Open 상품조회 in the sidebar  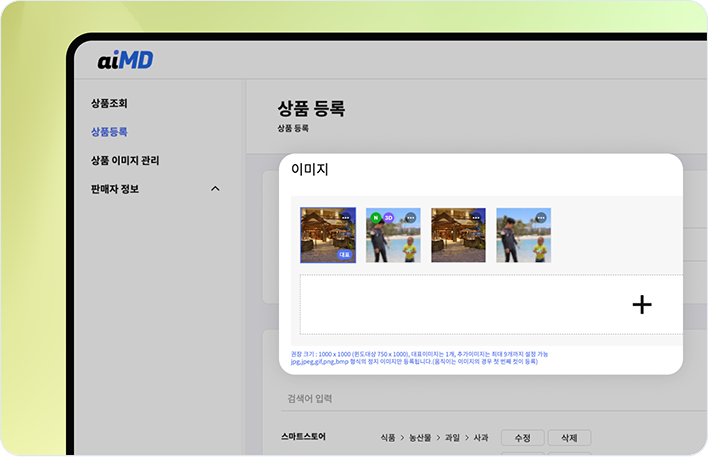(109, 103)
